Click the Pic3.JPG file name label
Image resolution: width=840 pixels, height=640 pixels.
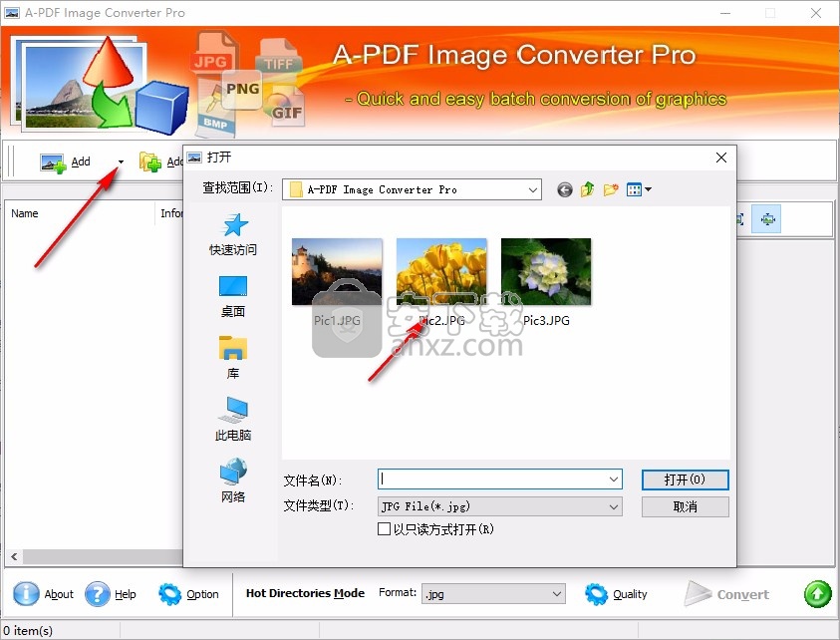pyautogui.click(x=546, y=321)
